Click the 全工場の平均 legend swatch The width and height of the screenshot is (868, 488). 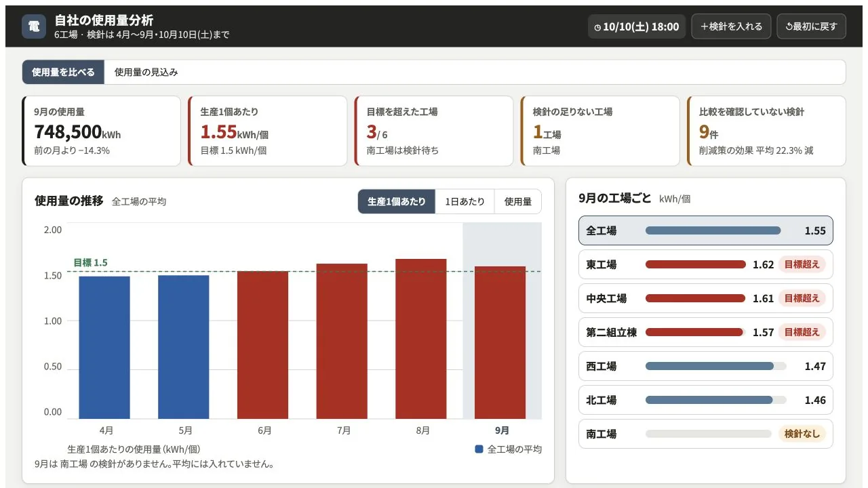point(479,449)
